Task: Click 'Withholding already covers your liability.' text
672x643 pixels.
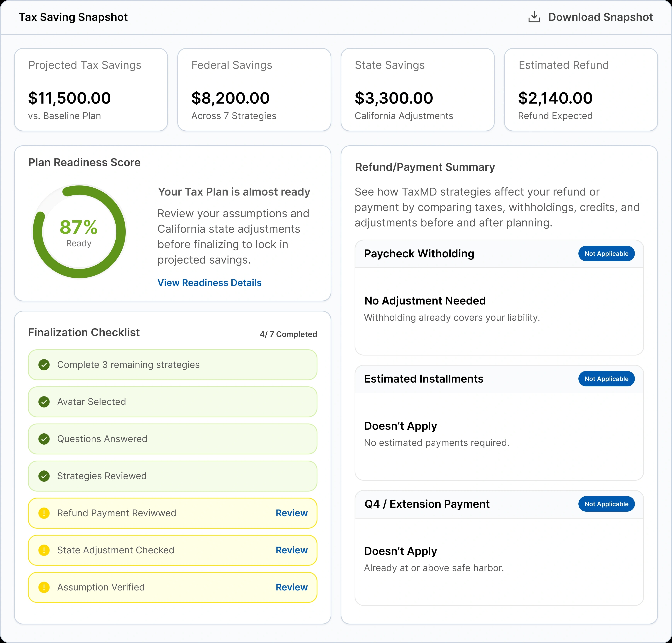Action: 452,318
